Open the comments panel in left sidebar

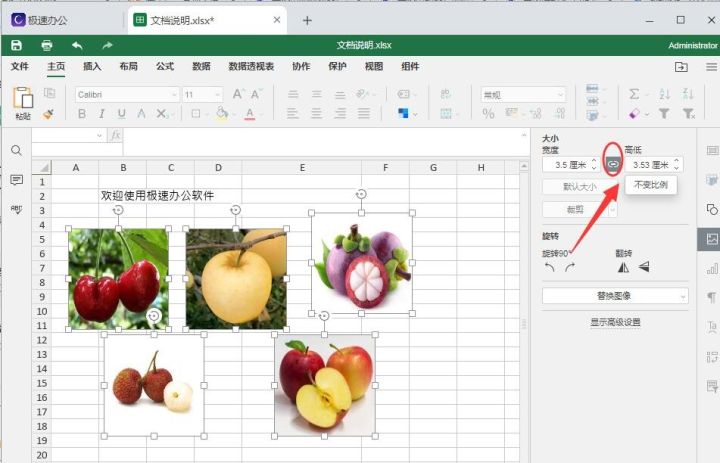tap(16, 180)
